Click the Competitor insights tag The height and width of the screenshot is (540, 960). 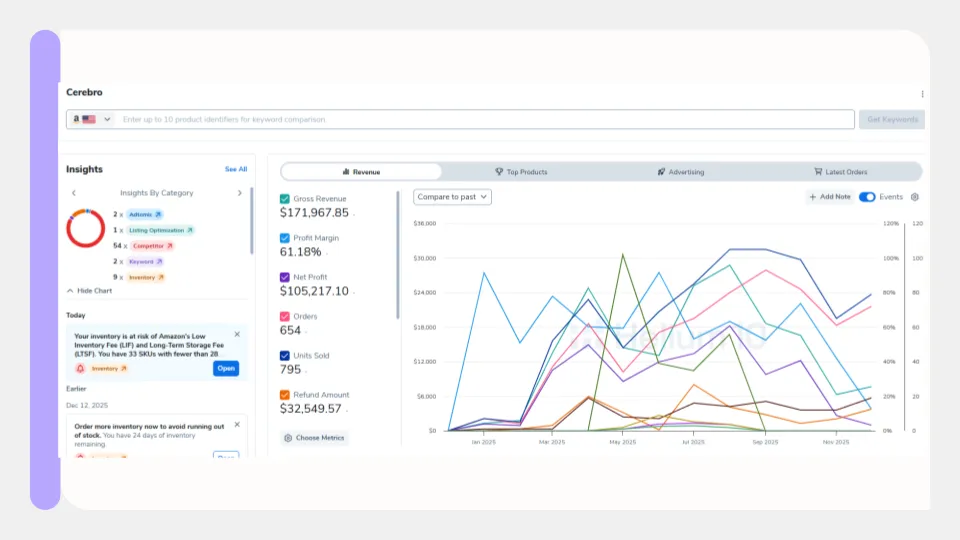[x=153, y=245]
